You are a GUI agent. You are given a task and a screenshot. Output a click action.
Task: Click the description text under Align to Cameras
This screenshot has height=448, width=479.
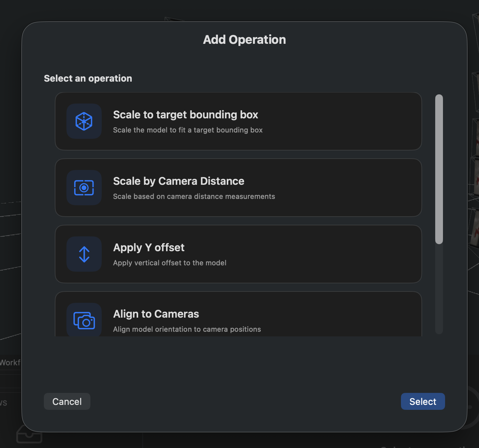click(x=187, y=329)
